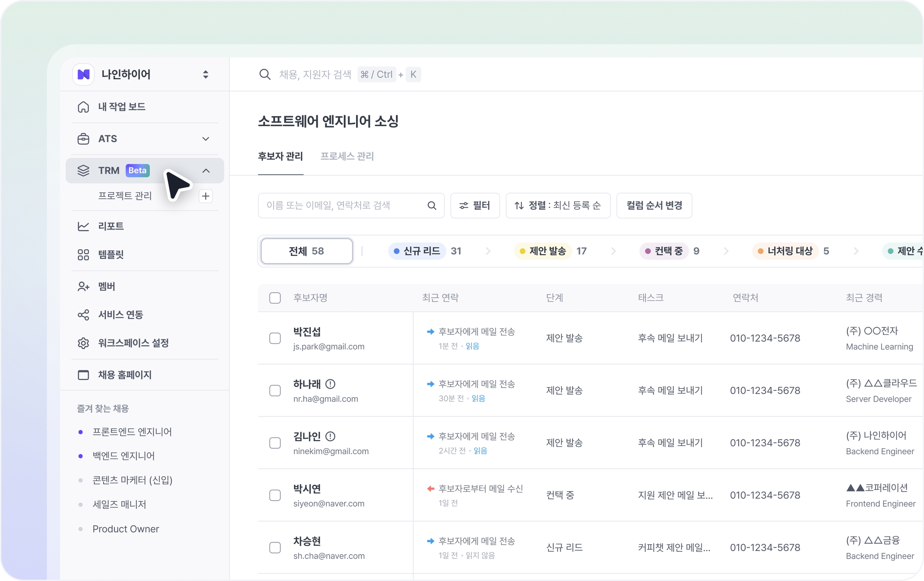Expand the ATS menu chevron
Viewport: 924px width, 581px height.
coord(206,139)
